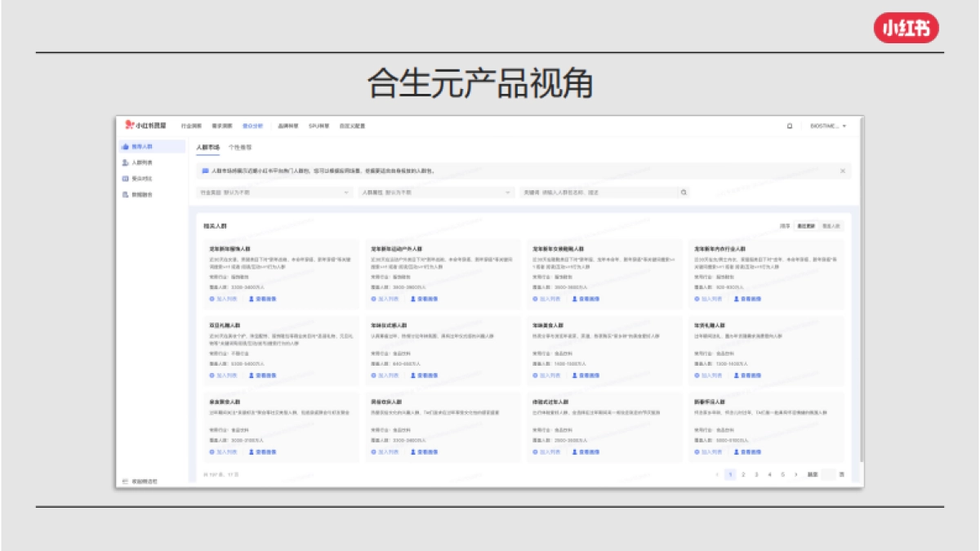Click the notification bell icon
This screenshot has height=551, width=980.
click(x=789, y=126)
